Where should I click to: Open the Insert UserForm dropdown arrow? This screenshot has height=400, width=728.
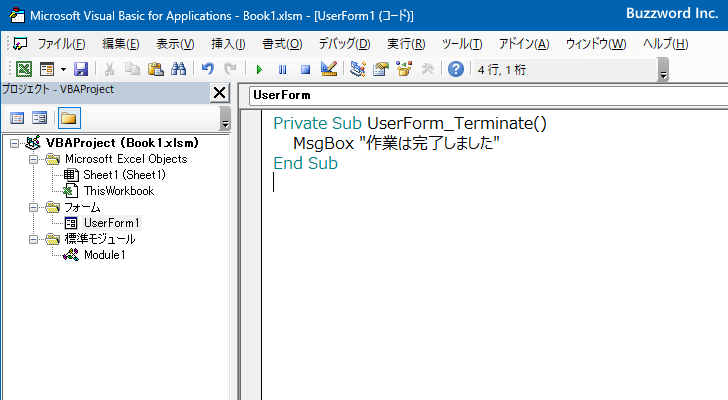[63, 70]
